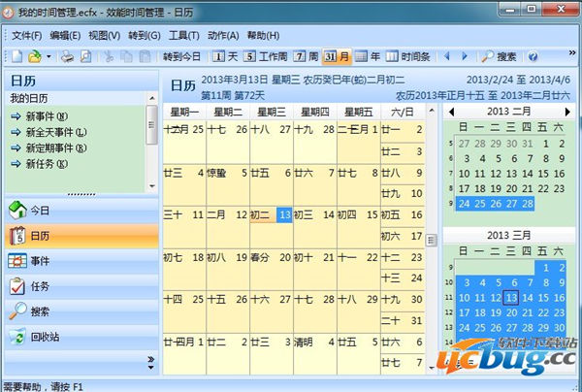The image size is (582, 392).
Task: Select the 二十 31 Sunday cell
Action: [403, 321]
